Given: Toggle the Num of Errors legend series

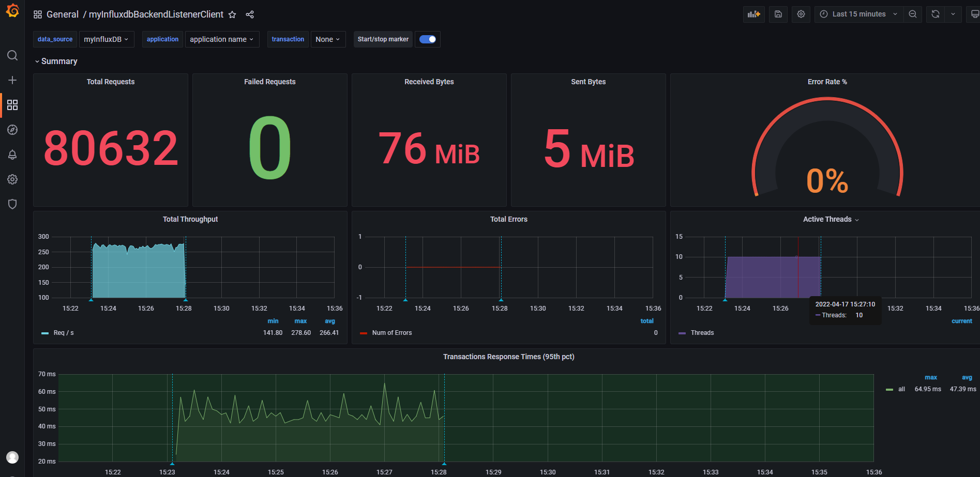Looking at the screenshot, I should [392, 333].
